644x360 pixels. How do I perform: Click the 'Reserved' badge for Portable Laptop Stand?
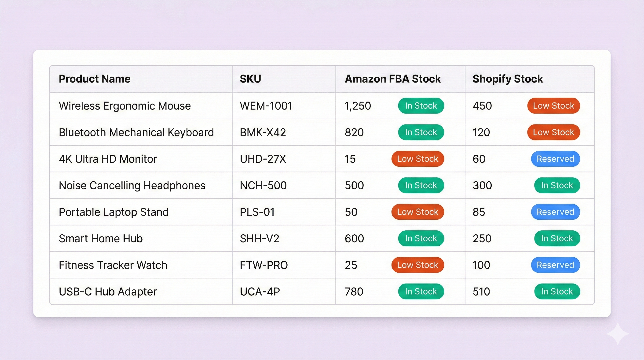[555, 212]
